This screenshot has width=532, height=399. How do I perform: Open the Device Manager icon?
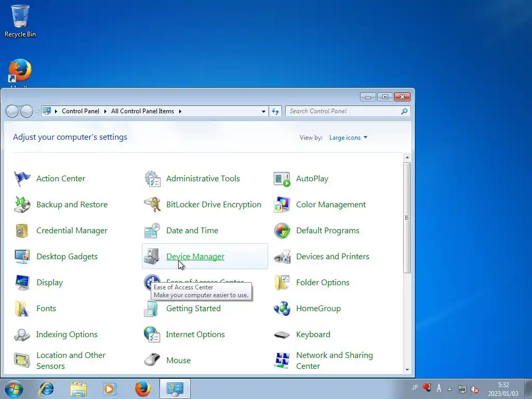pos(152,257)
